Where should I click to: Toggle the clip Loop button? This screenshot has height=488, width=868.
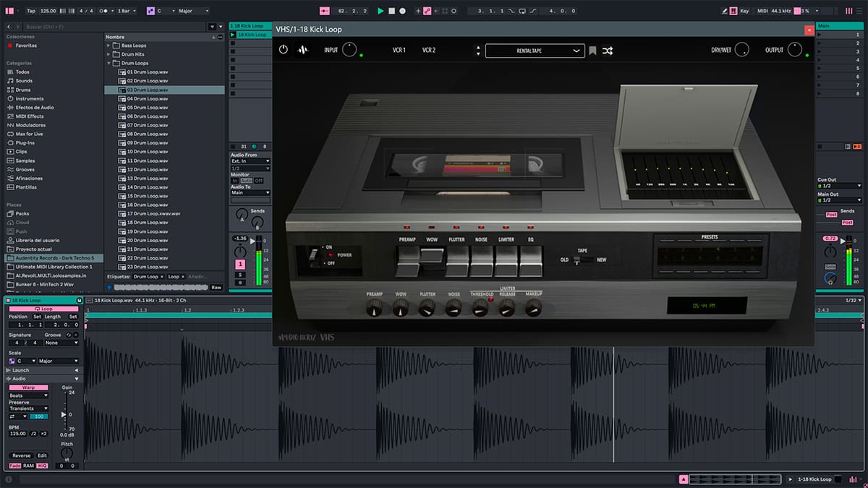click(43, 309)
